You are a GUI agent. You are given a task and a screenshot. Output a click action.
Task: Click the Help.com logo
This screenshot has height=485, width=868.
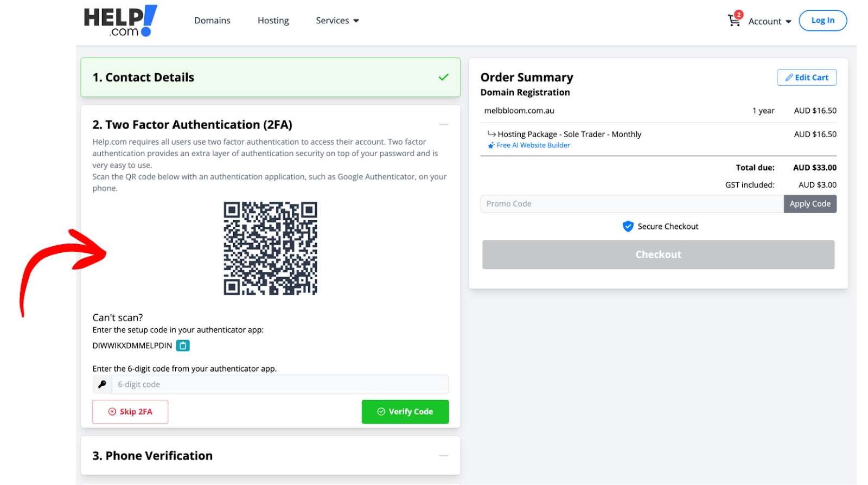coord(120,21)
